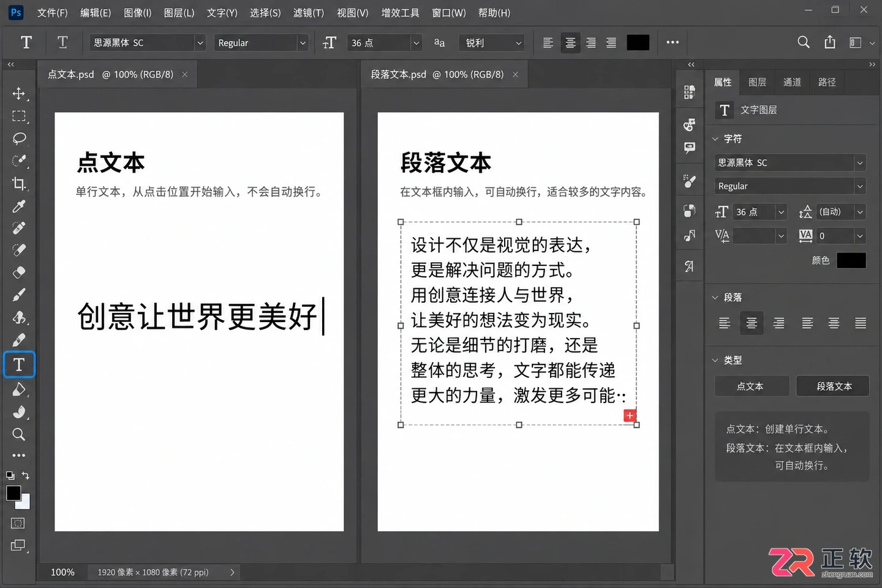Open the 帮助(H) menu
Image resolution: width=882 pixels, height=588 pixels.
click(x=494, y=13)
